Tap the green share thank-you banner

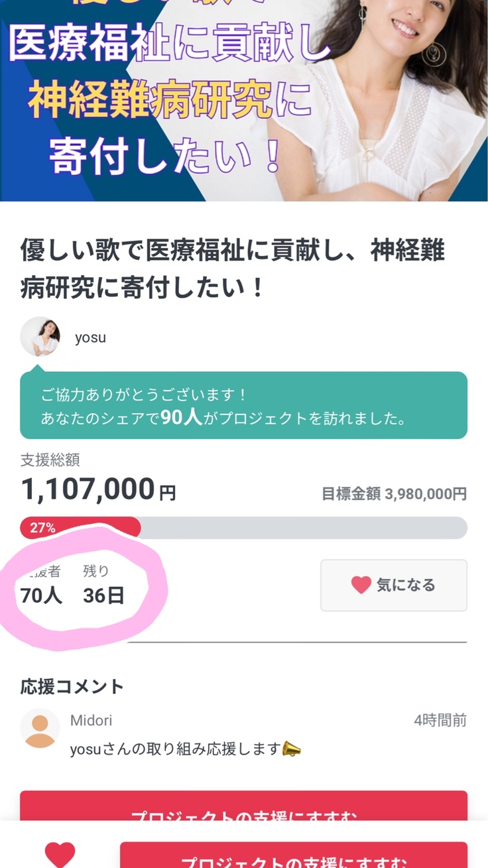(243, 405)
